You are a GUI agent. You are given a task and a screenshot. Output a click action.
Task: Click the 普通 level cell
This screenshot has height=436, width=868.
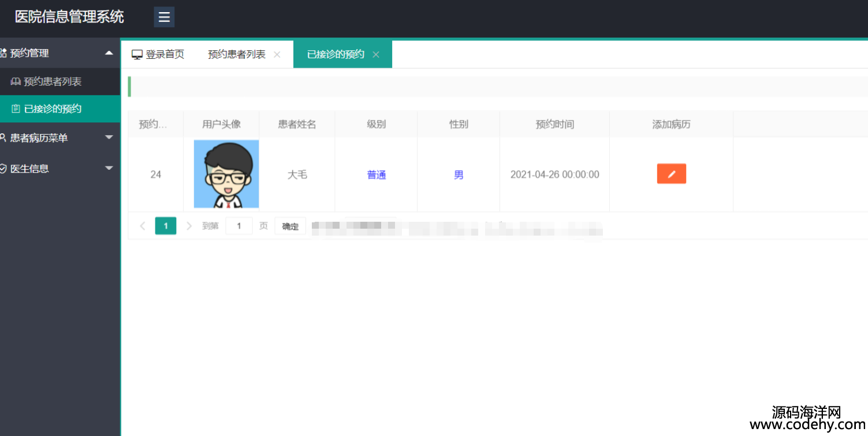tap(376, 174)
